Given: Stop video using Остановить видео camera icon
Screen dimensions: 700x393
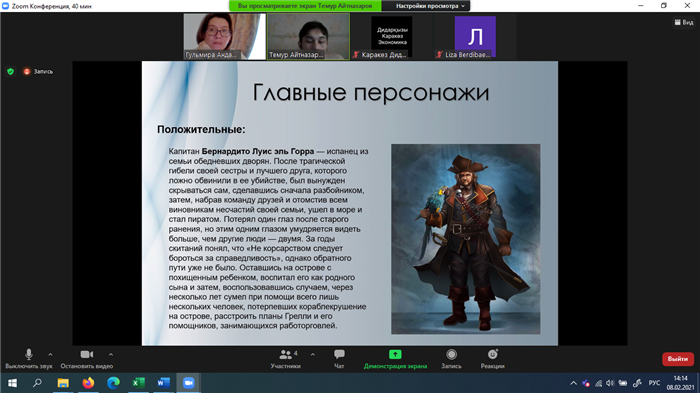Looking at the screenshot, I should (x=87, y=359).
